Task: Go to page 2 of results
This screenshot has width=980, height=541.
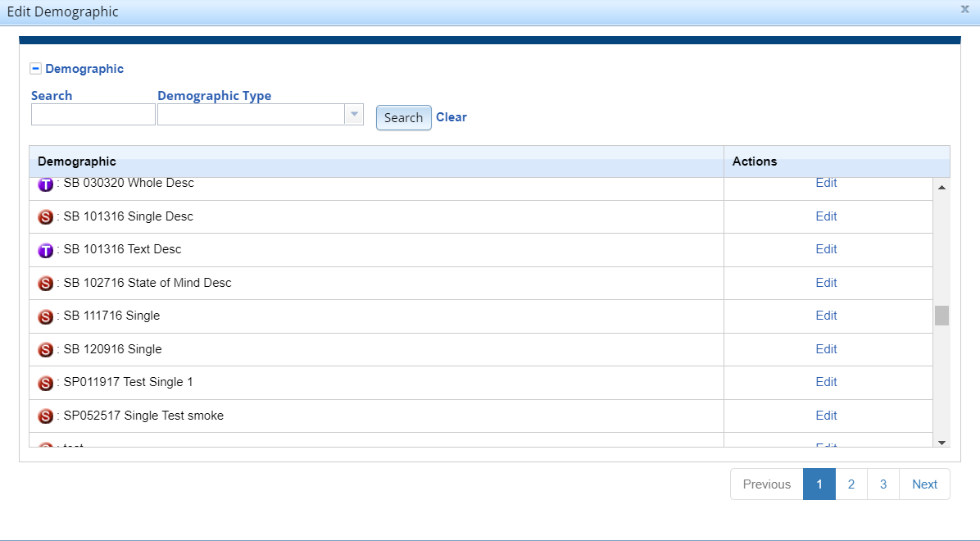Action: point(851,484)
